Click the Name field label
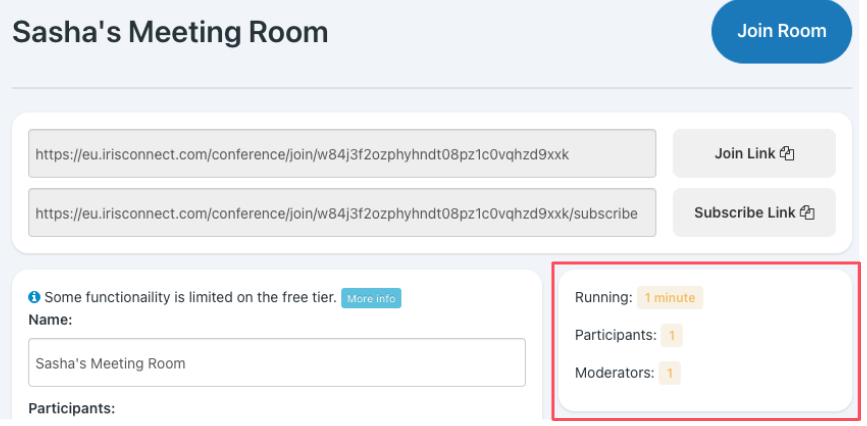This screenshot has height=426, width=867. [50, 319]
